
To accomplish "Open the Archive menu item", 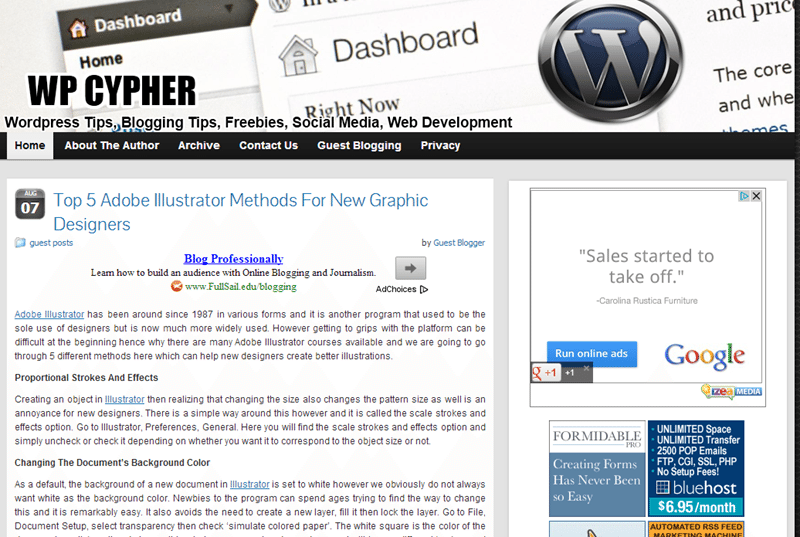I will (x=199, y=146).
